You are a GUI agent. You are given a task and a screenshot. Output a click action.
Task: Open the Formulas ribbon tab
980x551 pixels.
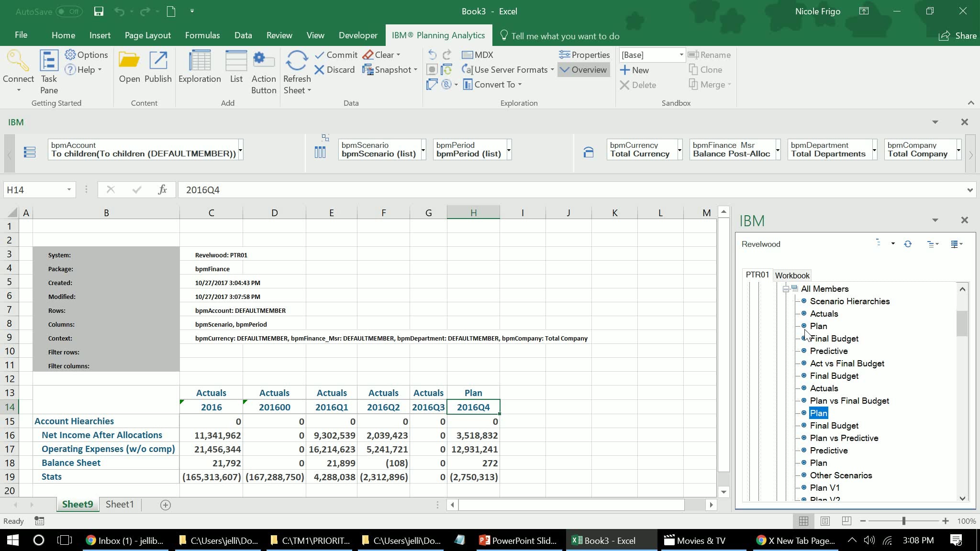(x=202, y=35)
